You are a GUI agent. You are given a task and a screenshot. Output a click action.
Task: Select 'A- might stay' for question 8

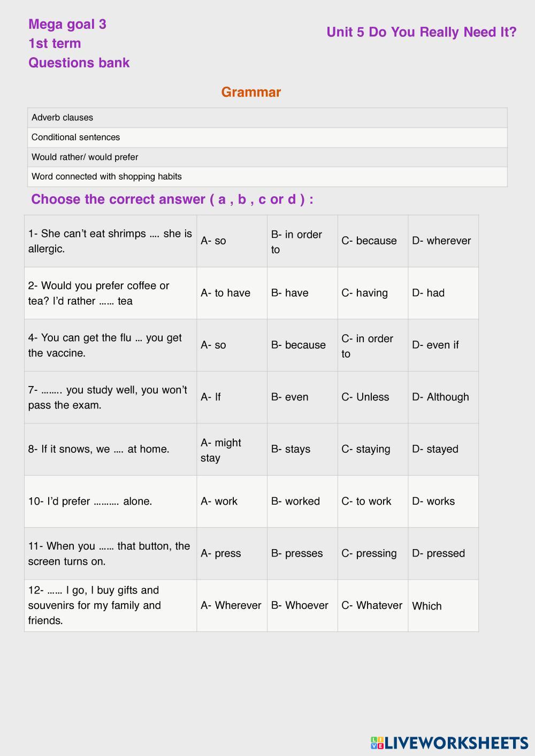[x=221, y=450]
